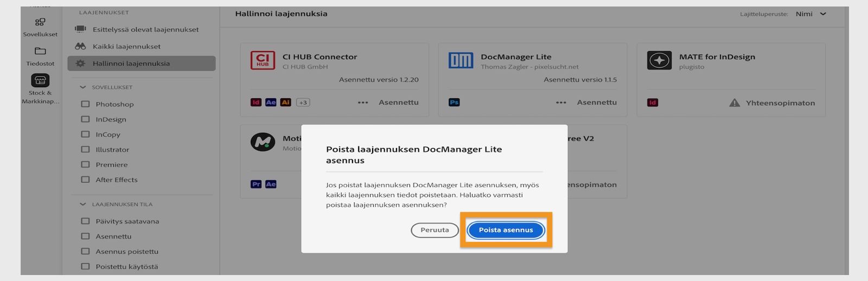Image resolution: width=868 pixels, height=281 pixels.
Task: Check the Asennettu status filter
Action: click(85, 237)
